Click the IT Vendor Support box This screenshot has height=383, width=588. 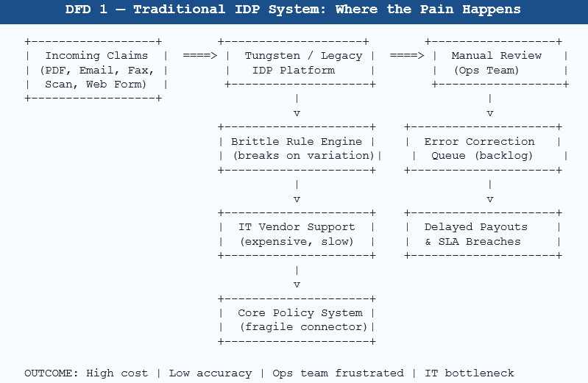[297, 234]
